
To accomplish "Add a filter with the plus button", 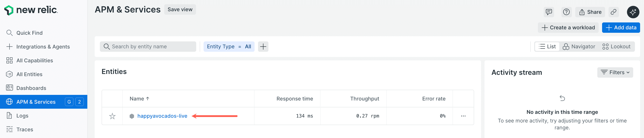I will (x=263, y=46).
